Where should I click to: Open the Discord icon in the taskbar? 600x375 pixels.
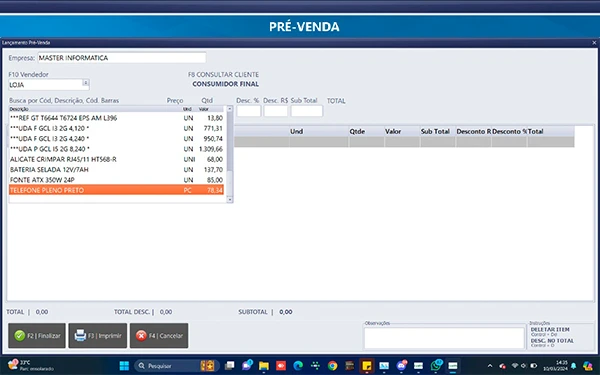click(401, 366)
